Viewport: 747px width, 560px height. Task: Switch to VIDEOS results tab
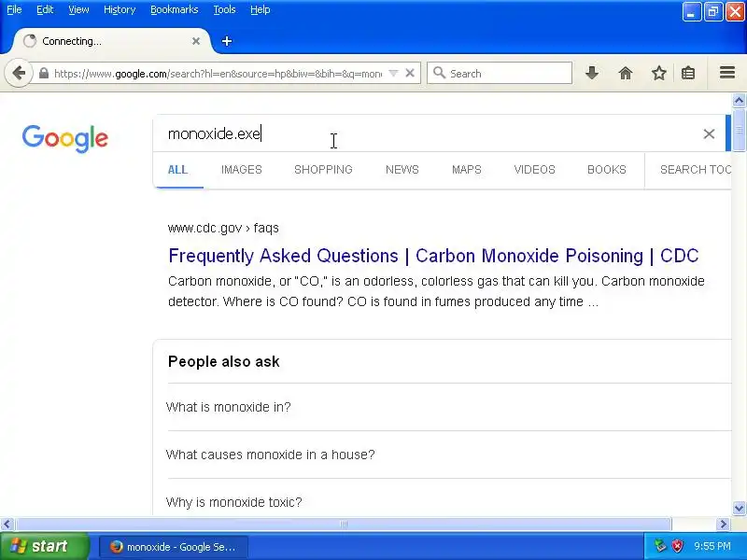point(534,170)
